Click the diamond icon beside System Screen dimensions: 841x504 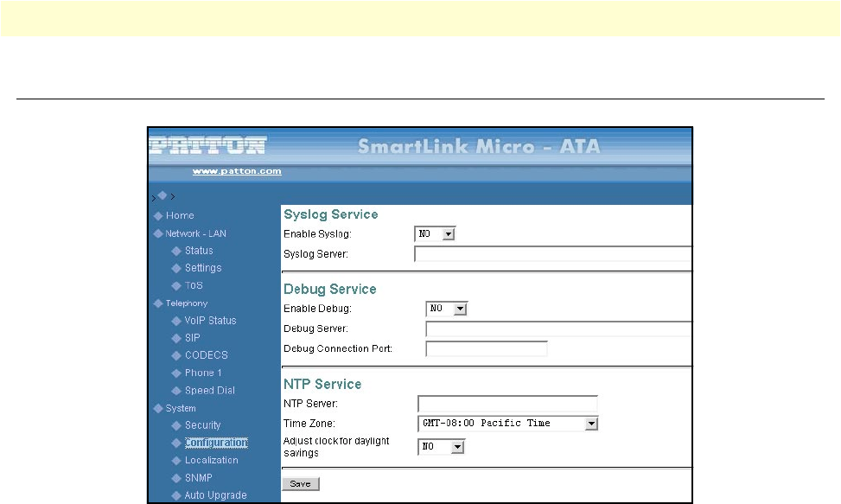point(158,409)
